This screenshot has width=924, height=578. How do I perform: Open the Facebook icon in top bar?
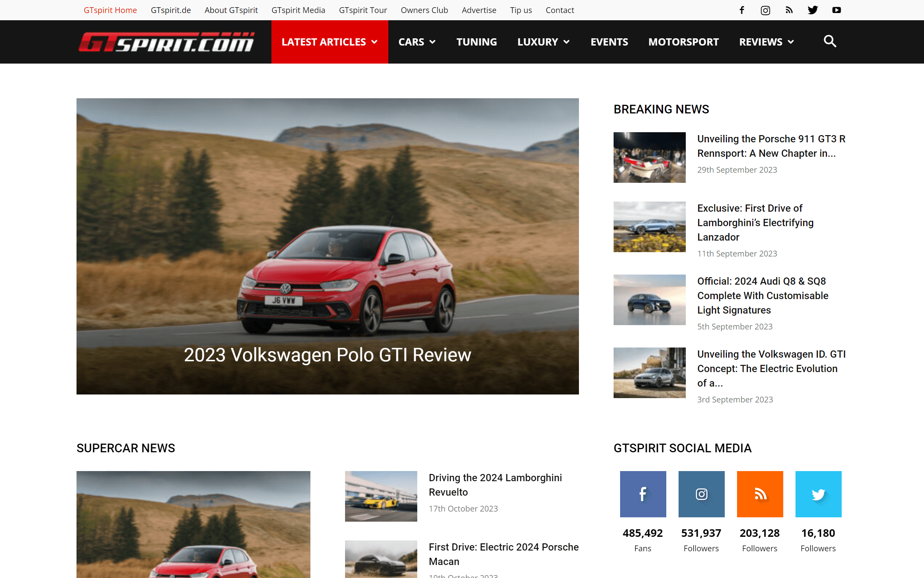pos(741,10)
